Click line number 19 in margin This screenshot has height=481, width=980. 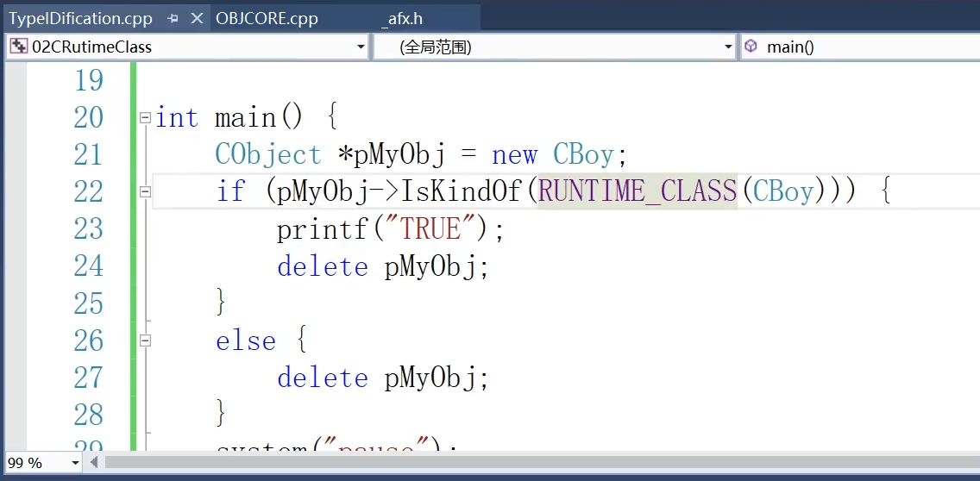pos(88,80)
